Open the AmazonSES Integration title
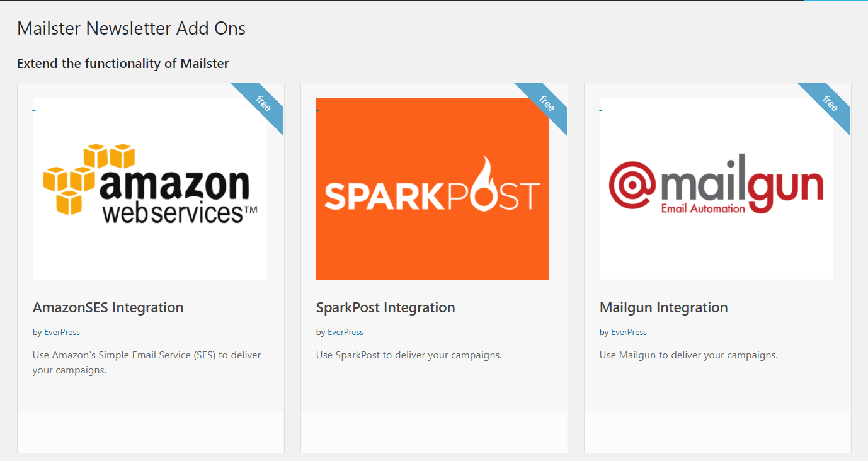The width and height of the screenshot is (868, 461). point(108,307)
